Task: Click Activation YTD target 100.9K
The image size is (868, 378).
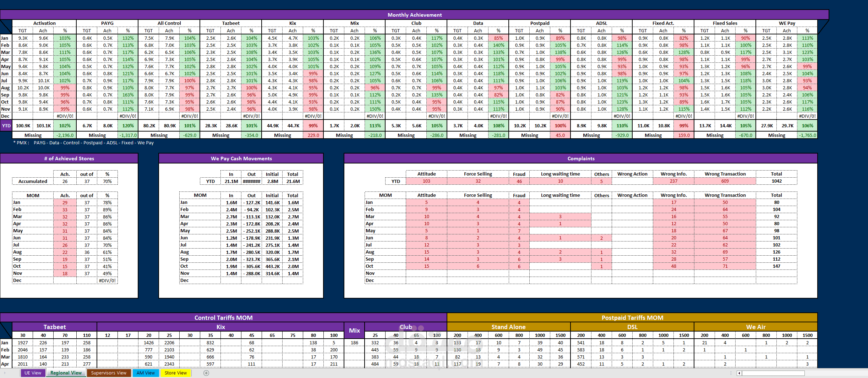Action: tap(23, 126)
